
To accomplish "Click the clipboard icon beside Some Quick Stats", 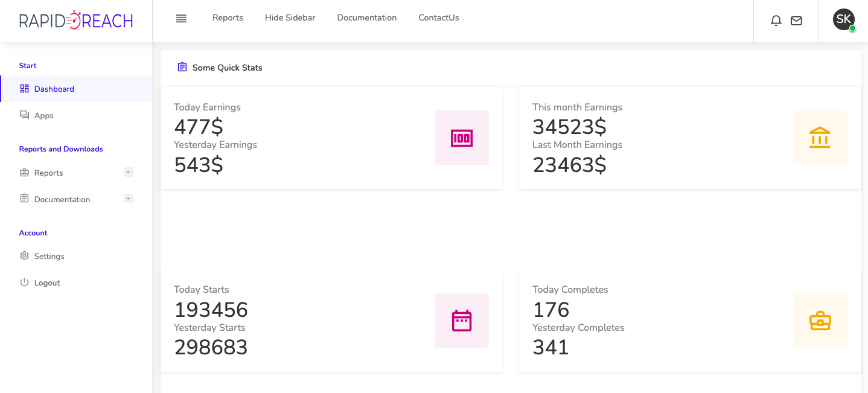I will (x=182, y=67).
